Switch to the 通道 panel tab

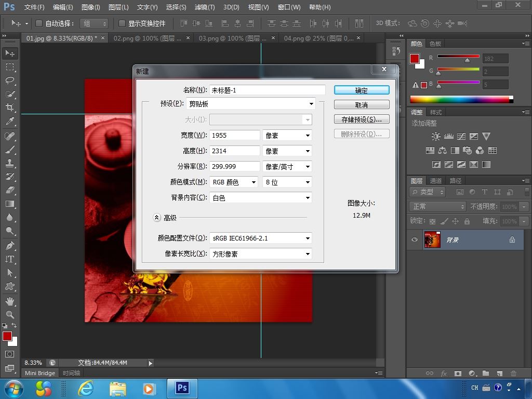(x=435, y=181)
